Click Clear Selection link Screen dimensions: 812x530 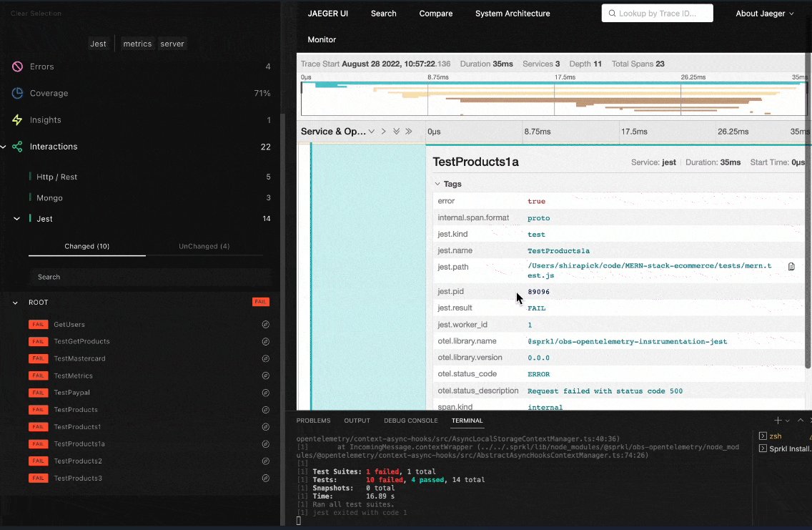click(x=36, y=14)
